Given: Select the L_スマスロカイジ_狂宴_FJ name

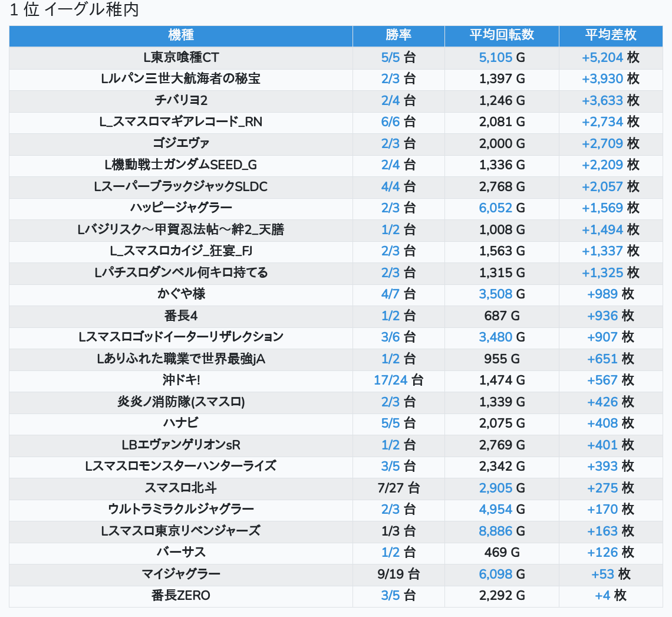Looking at the screenshot, I should (181, 251).
